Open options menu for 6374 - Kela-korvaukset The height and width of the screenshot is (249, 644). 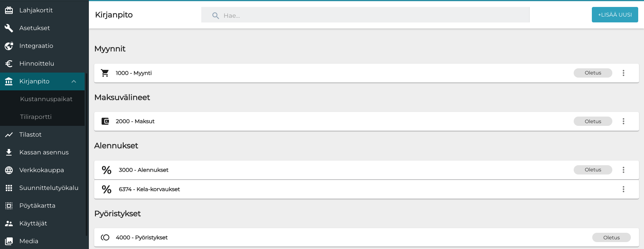623,189
